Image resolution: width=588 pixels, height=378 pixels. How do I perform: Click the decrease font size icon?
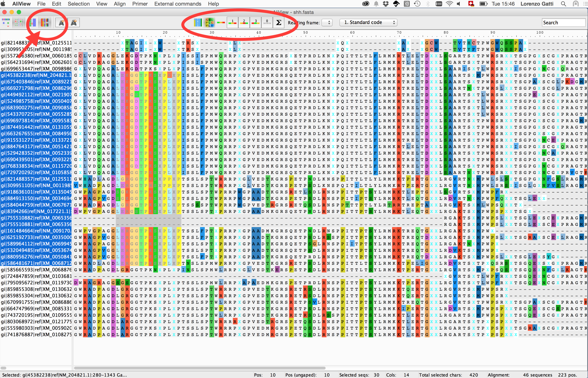click(x=61, y=23)
